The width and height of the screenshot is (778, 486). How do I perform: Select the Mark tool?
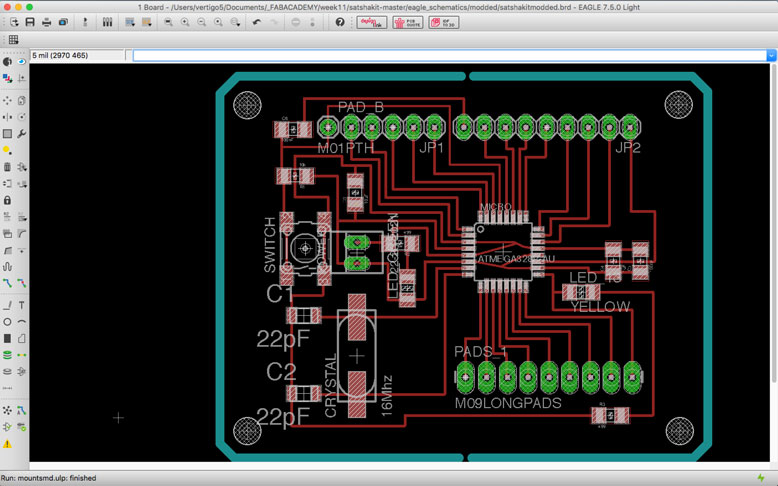(21, 78)
